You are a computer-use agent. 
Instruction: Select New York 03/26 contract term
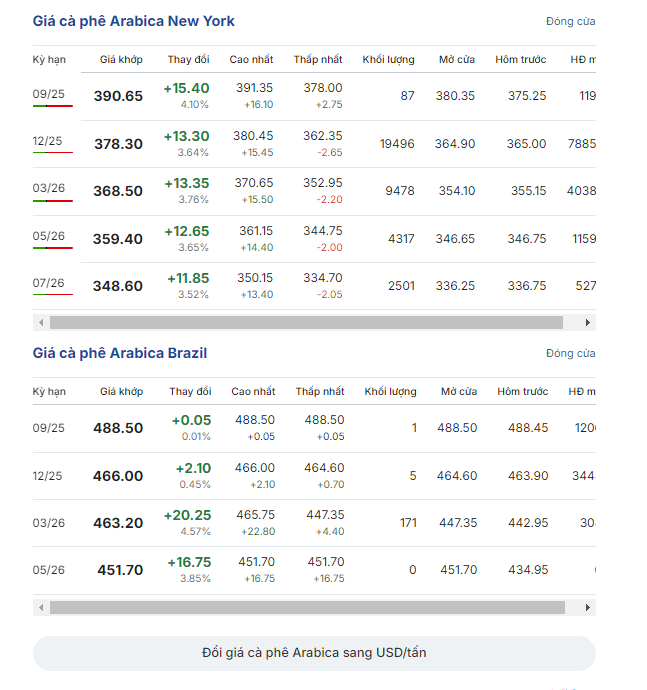pyautogui.click(x=48, y=188)
